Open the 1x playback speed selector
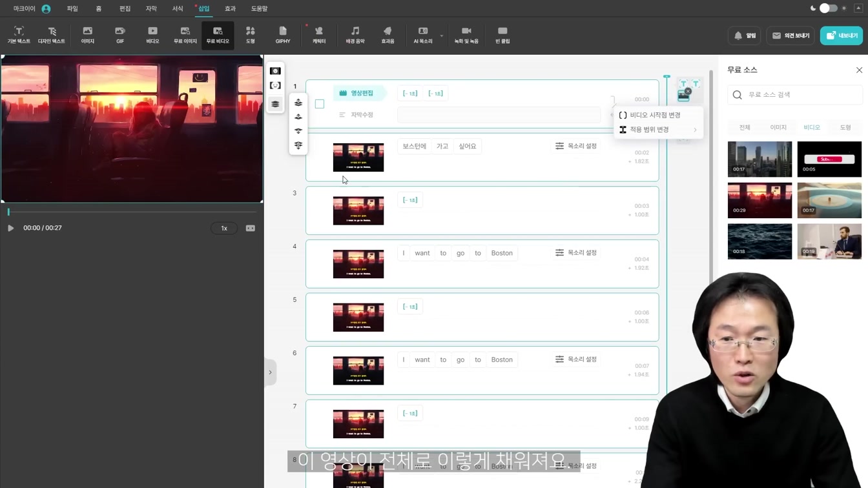 tap(224, 228)
